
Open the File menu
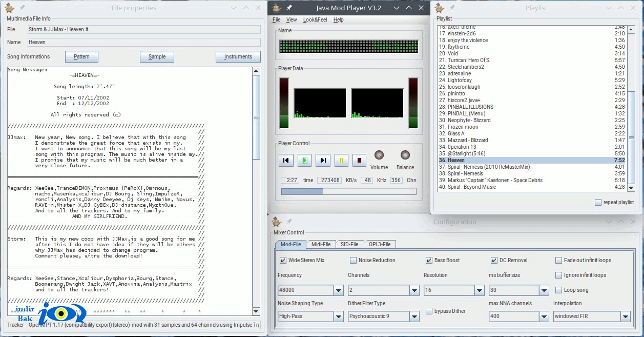tap(277, 19)
